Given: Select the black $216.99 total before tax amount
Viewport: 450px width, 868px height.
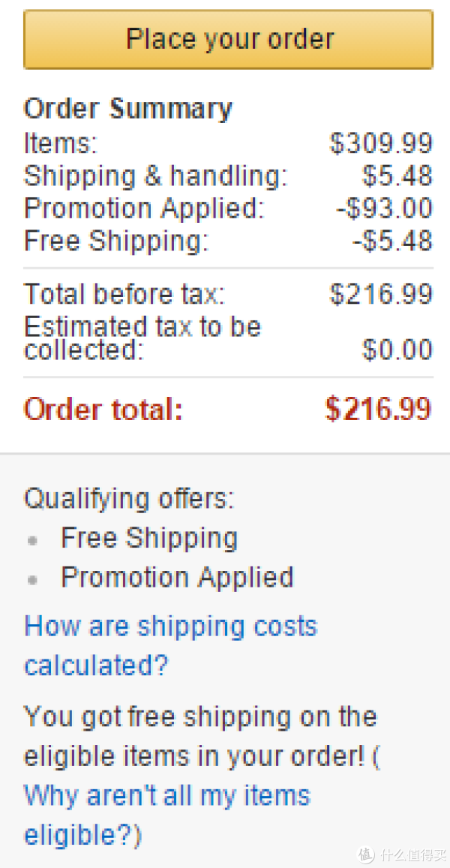Looking at the screenshot, I should tap(381, 294).
